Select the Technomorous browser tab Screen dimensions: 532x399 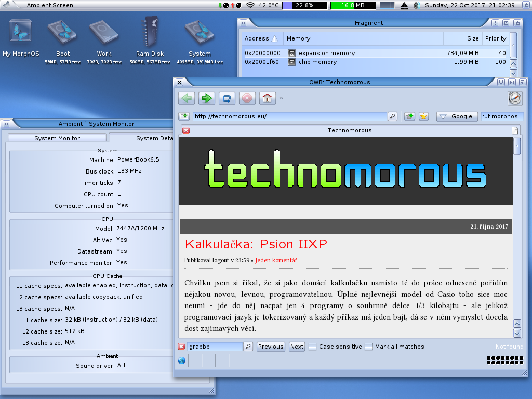click(x=349, y=130)
